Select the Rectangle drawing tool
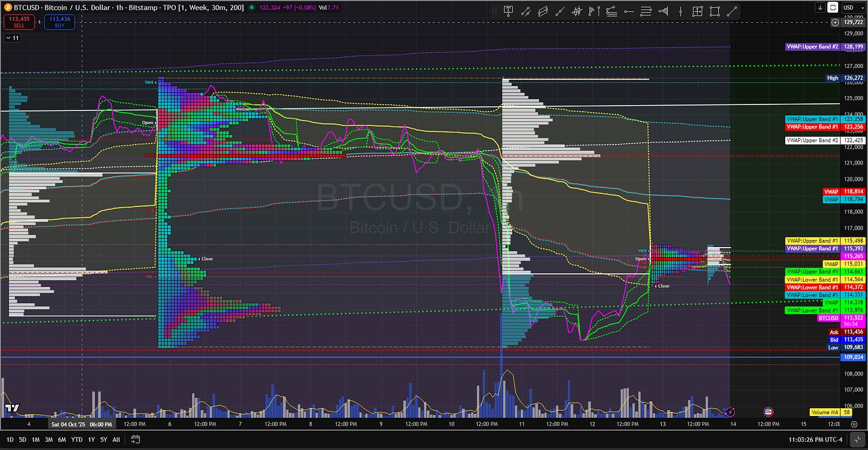 point(715,11)
